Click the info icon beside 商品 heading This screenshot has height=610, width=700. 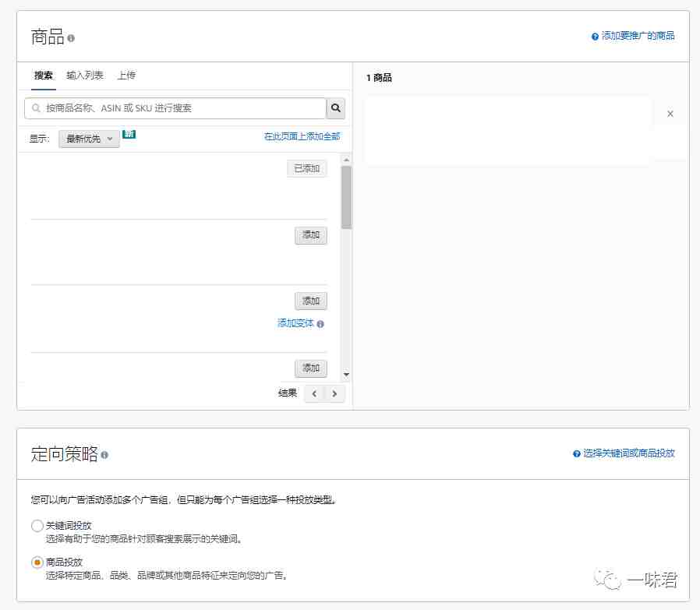point(71,38)
